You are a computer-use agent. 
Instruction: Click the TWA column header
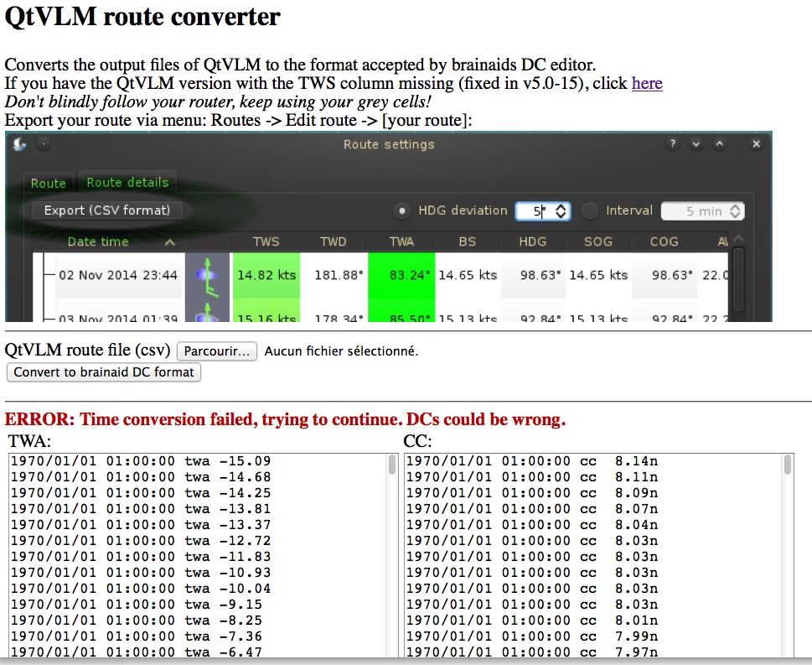(401, 242)
